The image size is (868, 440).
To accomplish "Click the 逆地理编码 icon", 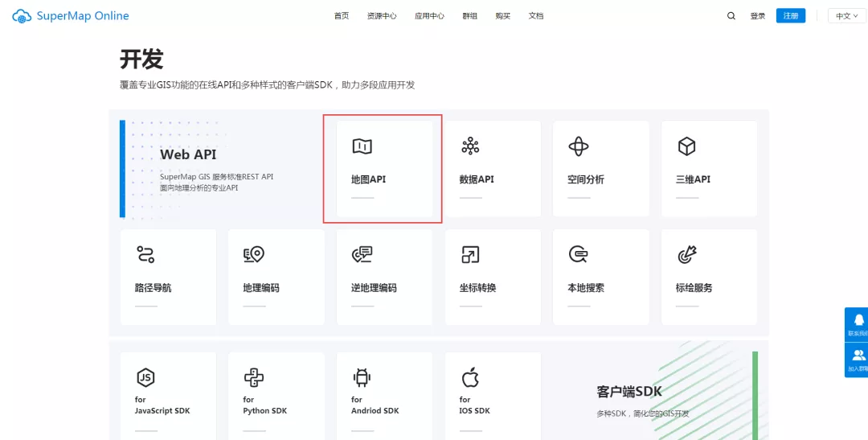I will pyautogui.click(x=362, y=254).
